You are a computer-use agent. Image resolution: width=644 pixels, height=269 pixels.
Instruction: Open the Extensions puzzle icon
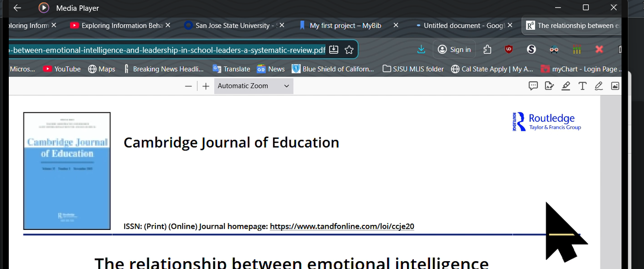pos(487,49)
